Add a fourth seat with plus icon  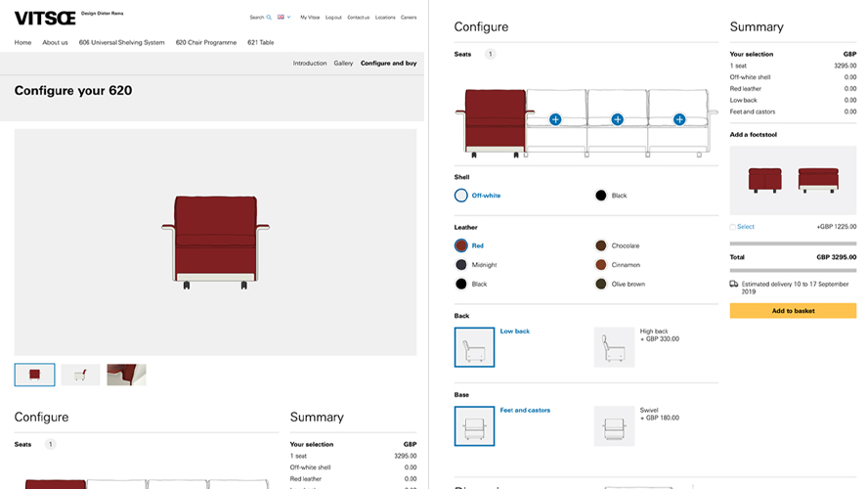pos(679,119)
